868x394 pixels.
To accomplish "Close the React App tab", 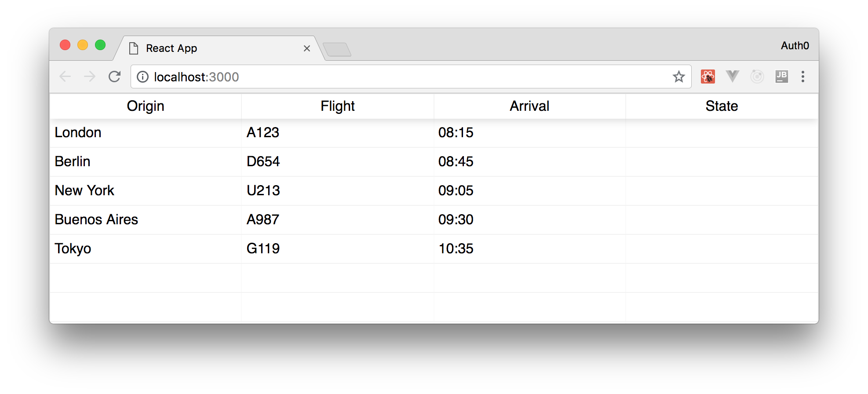I will tap(307, 48).
